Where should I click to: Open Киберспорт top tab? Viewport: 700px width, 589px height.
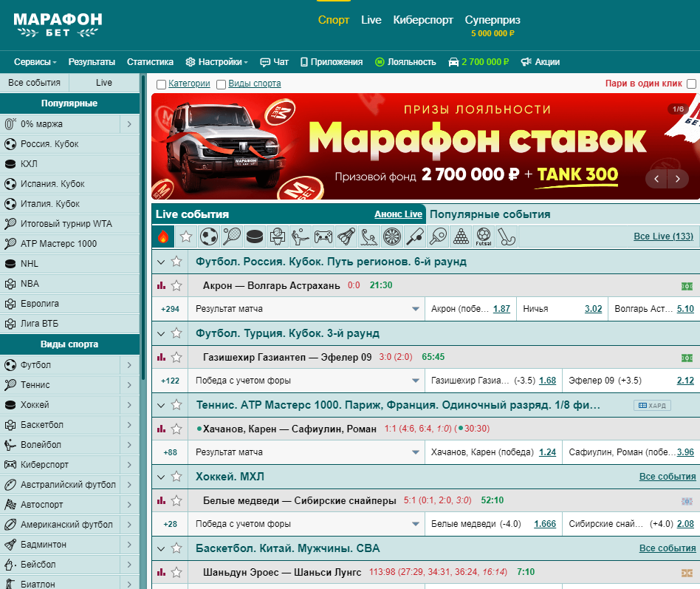click(x=423, y=20)
